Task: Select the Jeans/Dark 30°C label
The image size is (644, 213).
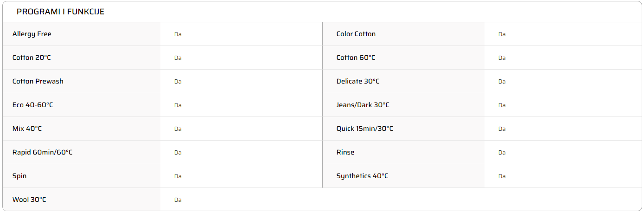Action: point(363,105)
